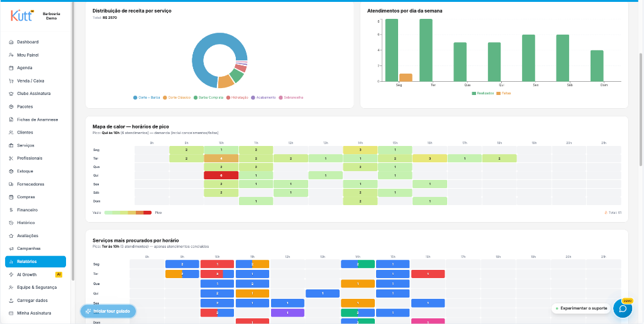Toggle Hidratação legend entry

(237, 98)
